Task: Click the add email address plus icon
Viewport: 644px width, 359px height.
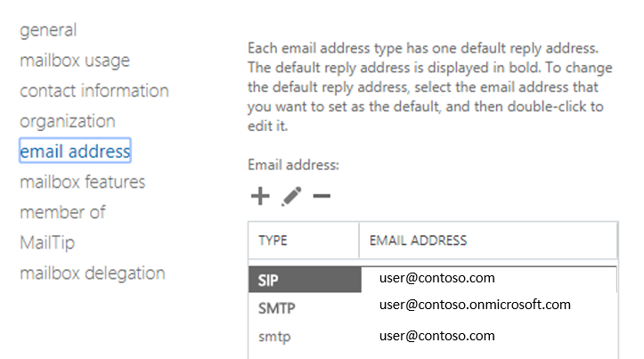Action: (x=260, y=196)
